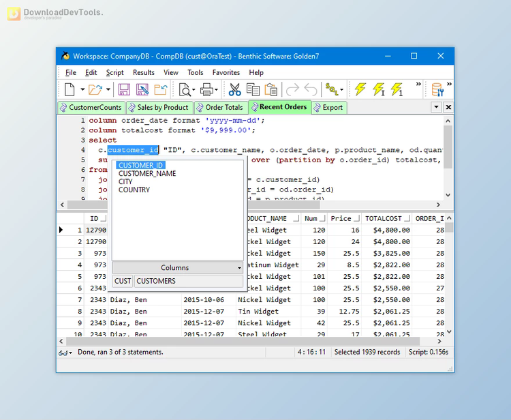Click the SQL toolbar icon
This screenshot has height=420, width=511.
pos(331,89)
